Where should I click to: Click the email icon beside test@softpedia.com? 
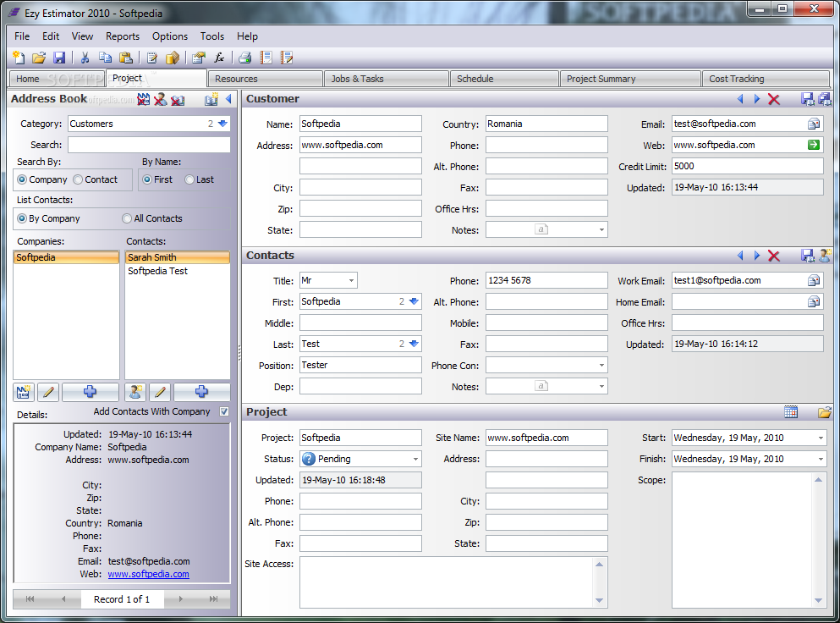coord(814,124)
